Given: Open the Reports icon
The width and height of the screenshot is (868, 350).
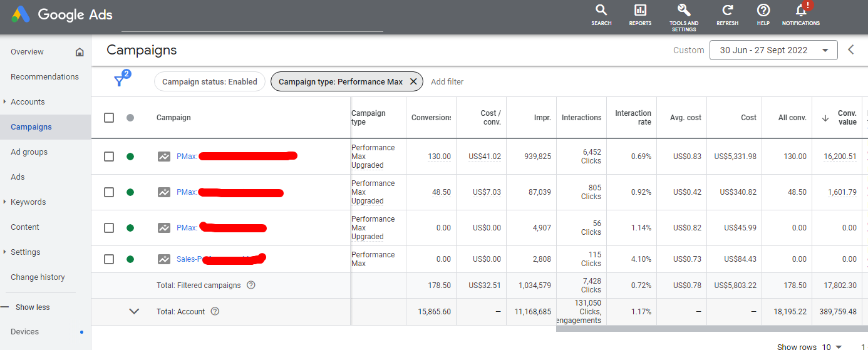Looking at the screenshot, I should click(x=640, y=11).
